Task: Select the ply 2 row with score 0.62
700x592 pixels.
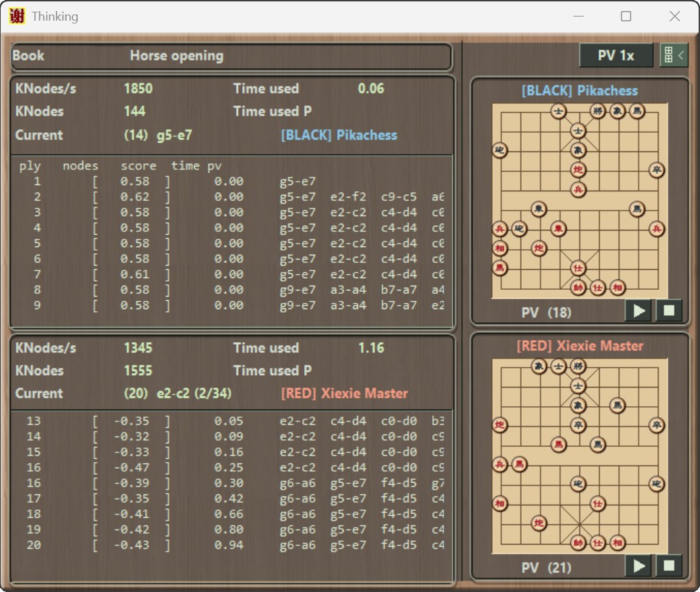Action: [231, 197]
